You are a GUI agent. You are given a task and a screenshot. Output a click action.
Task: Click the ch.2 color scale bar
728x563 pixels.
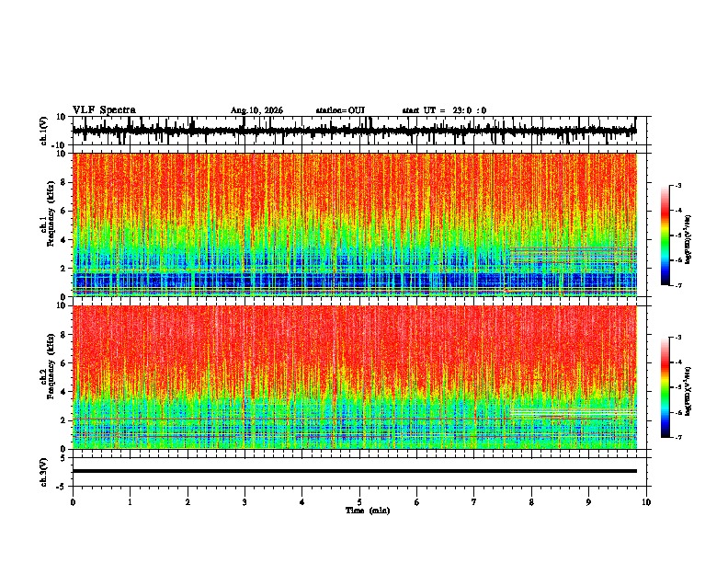665,387
